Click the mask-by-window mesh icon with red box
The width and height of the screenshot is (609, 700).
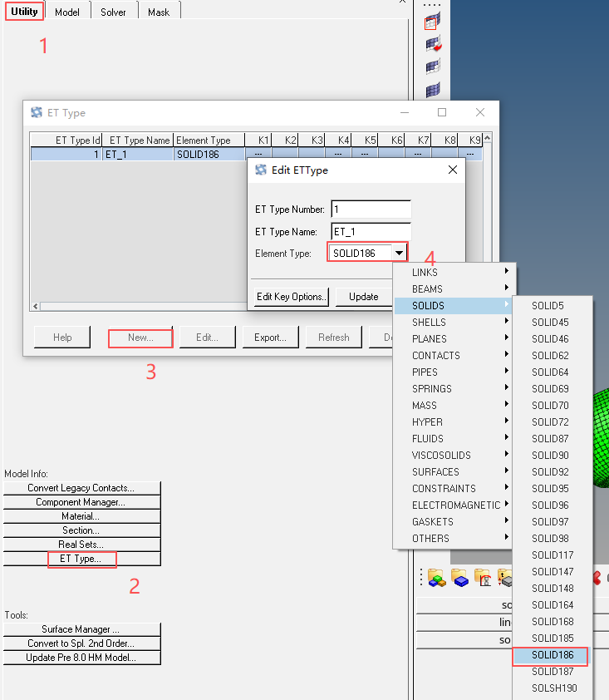(432, 21)
